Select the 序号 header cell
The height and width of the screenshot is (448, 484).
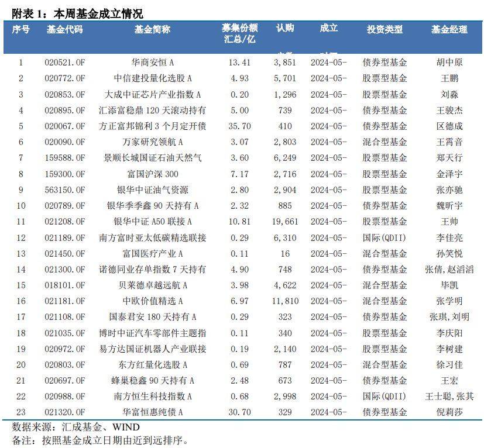(21, 29)
